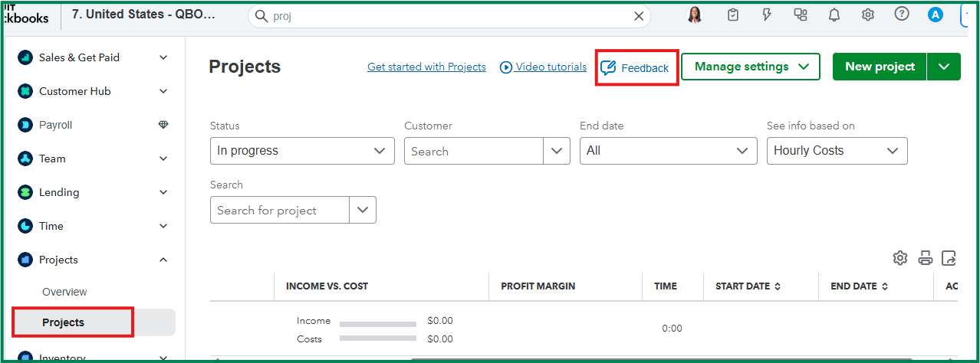
Task: Expand the Hourly Costs dropdown
Action: (x=837, y=151)
